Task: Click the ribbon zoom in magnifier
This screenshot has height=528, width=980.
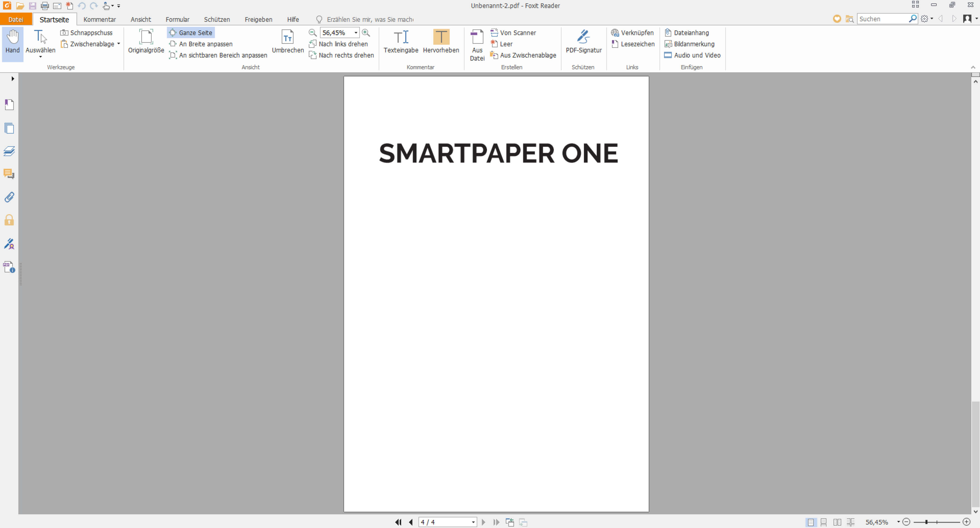Action: 366,33
